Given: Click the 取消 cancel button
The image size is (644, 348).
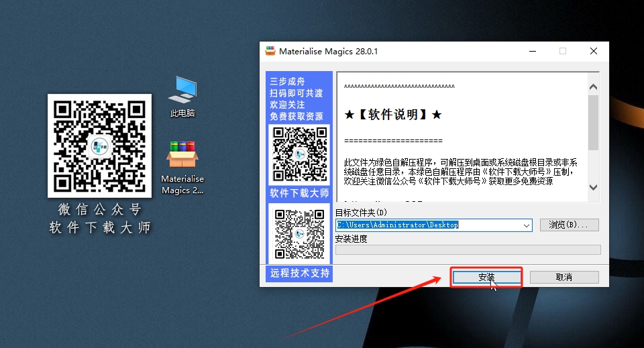Looking at the screenshot, I should point(564,278).
